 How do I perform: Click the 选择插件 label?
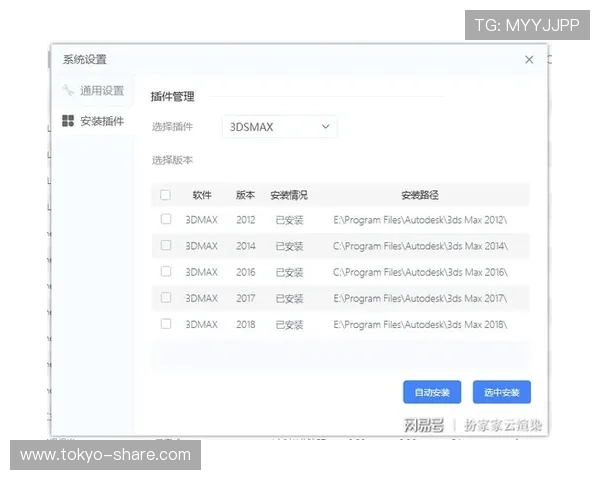(x=172, y=127)
